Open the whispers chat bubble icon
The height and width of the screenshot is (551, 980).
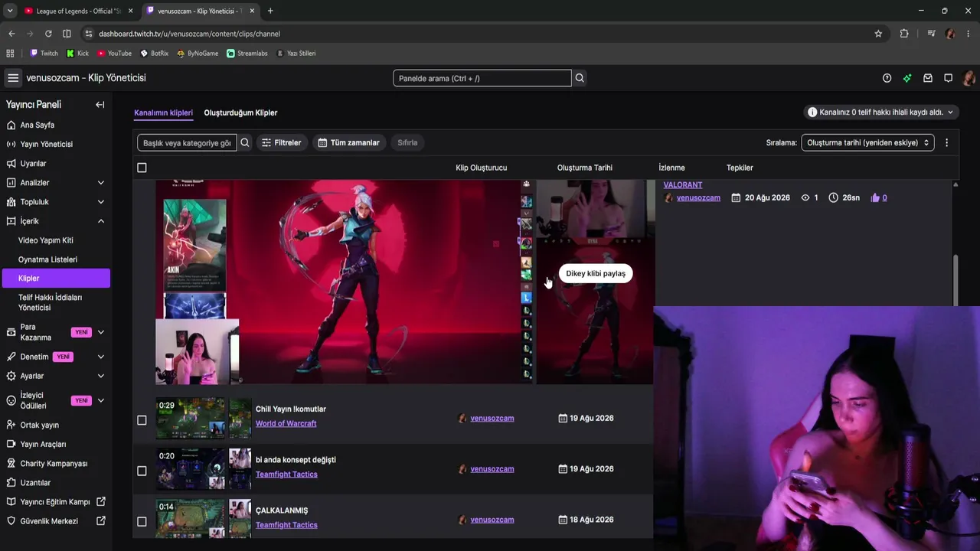(x=948, y=78)
